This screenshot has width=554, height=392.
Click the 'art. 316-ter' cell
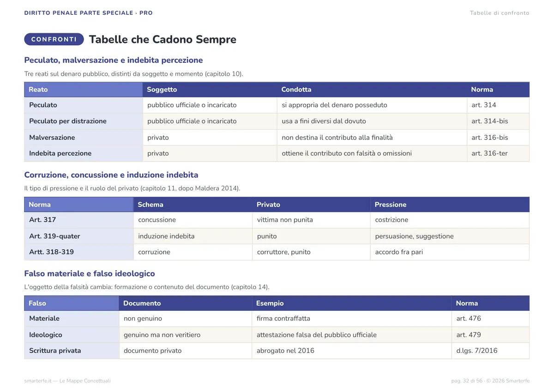click(498, 153)
